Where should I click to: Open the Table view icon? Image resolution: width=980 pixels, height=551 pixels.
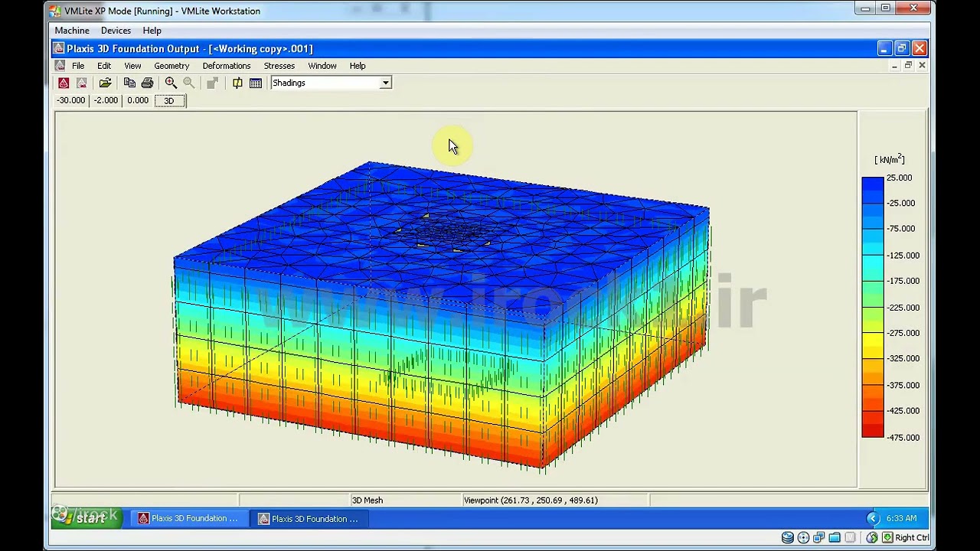click(256, 83)
